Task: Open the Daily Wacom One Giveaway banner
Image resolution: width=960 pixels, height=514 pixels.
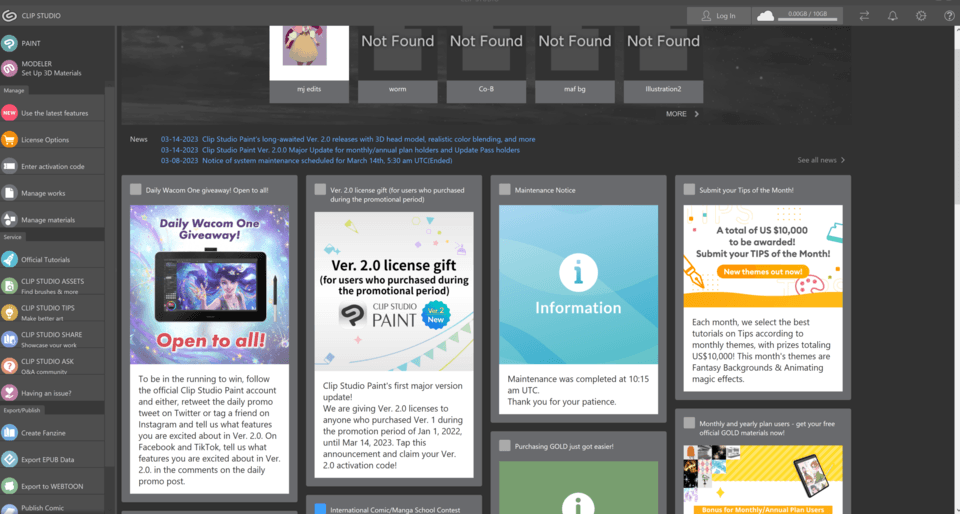Action: click(209, 285)
